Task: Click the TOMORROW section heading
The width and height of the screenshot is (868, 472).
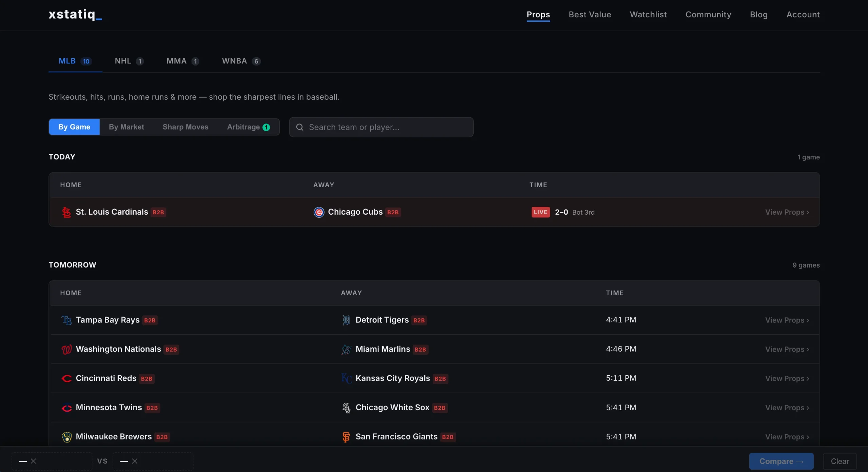Action: pyautogui.click(x=72, y=265)
